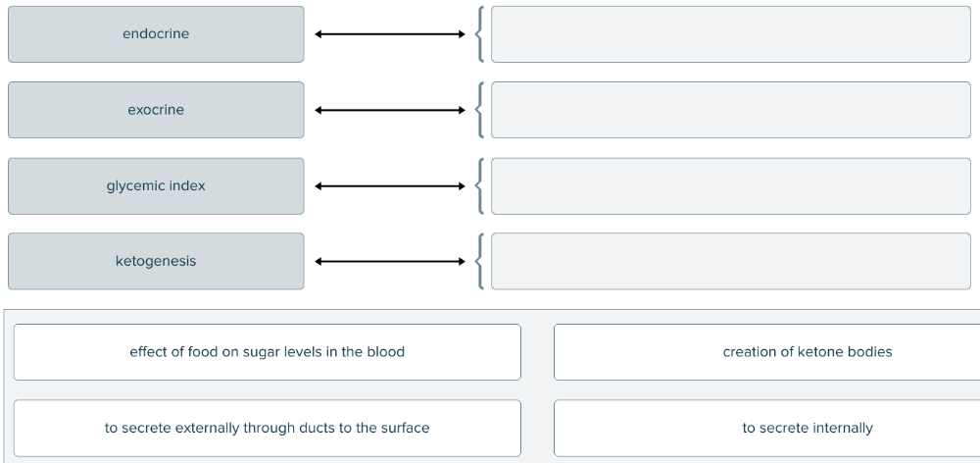
Task: Click the double arrow beside ketogenesis
Action: 389,261
